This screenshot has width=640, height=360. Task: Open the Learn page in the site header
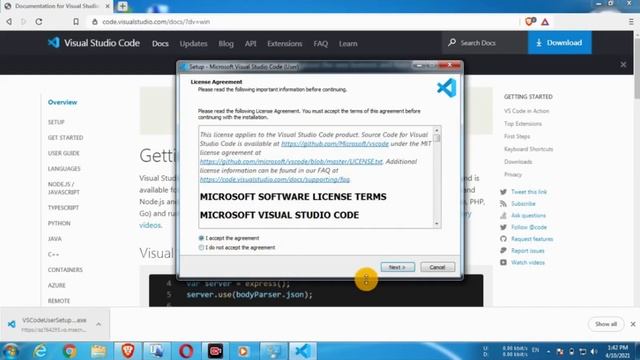pos(348,43)
